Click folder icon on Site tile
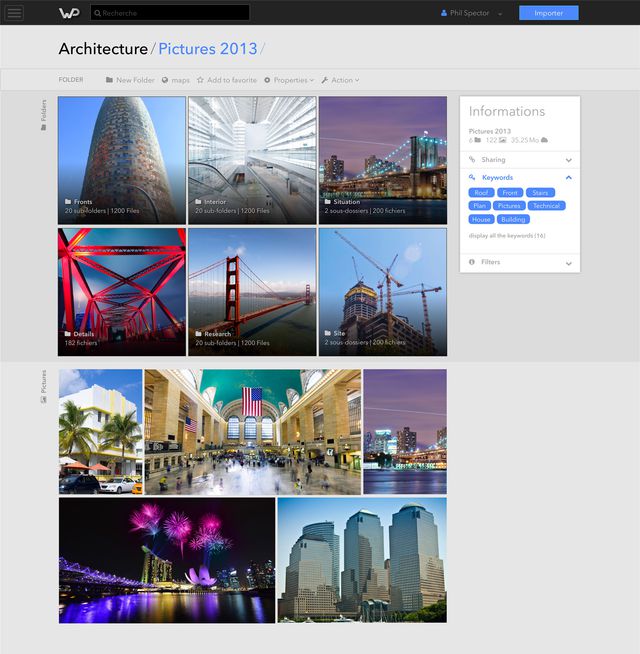Screen dimensions: 640x654 pos(328,333)
